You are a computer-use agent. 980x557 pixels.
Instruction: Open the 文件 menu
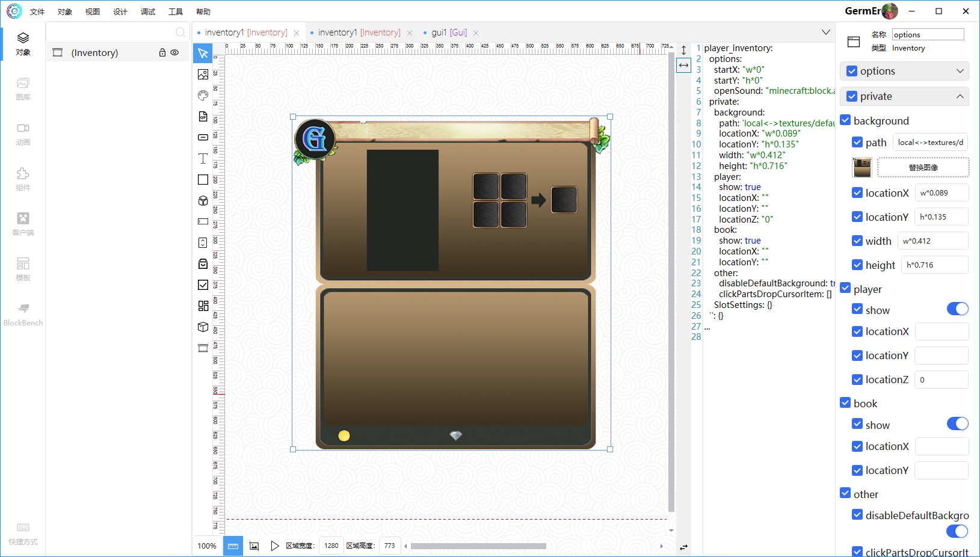point(37,11)
